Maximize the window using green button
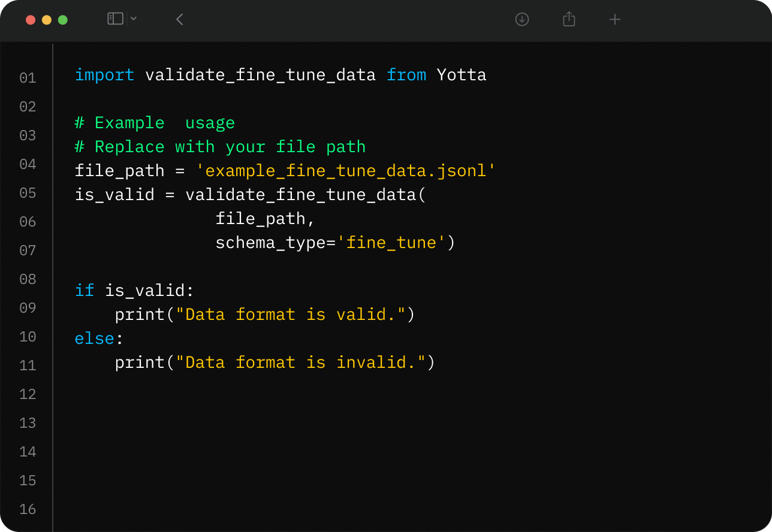 pos(63,20)
